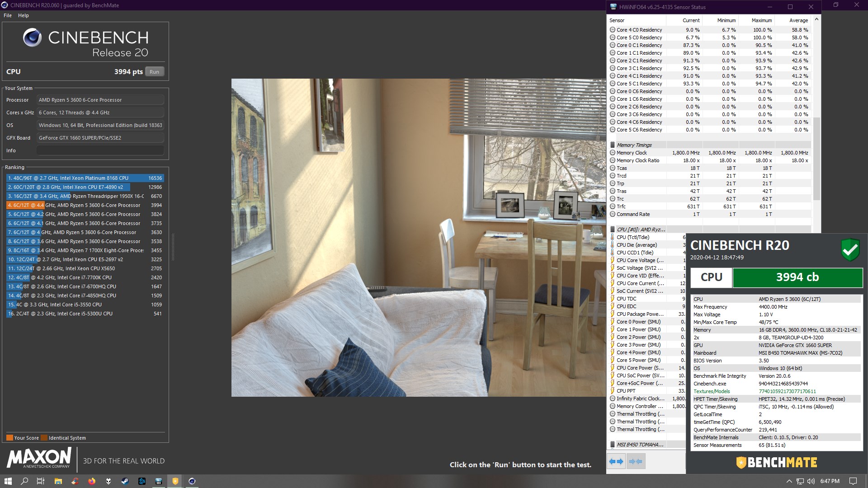868x488 pixels.
Task: Select ranking row Ryzen Threadripper 1950X
Action: point(85,196)
